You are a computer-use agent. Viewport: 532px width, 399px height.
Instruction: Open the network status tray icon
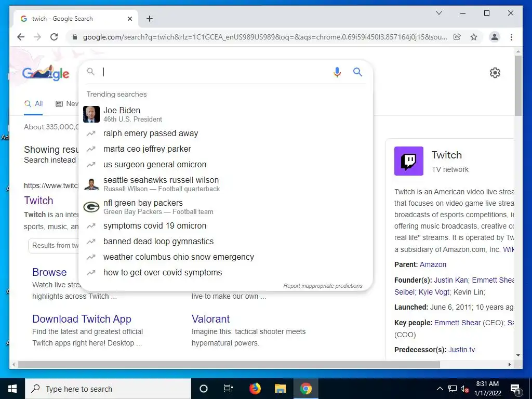(453, 389)
